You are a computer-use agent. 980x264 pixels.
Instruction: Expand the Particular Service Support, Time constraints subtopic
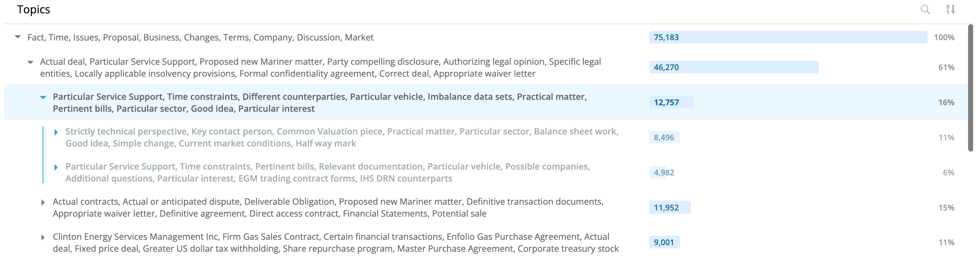click(56, 167)
